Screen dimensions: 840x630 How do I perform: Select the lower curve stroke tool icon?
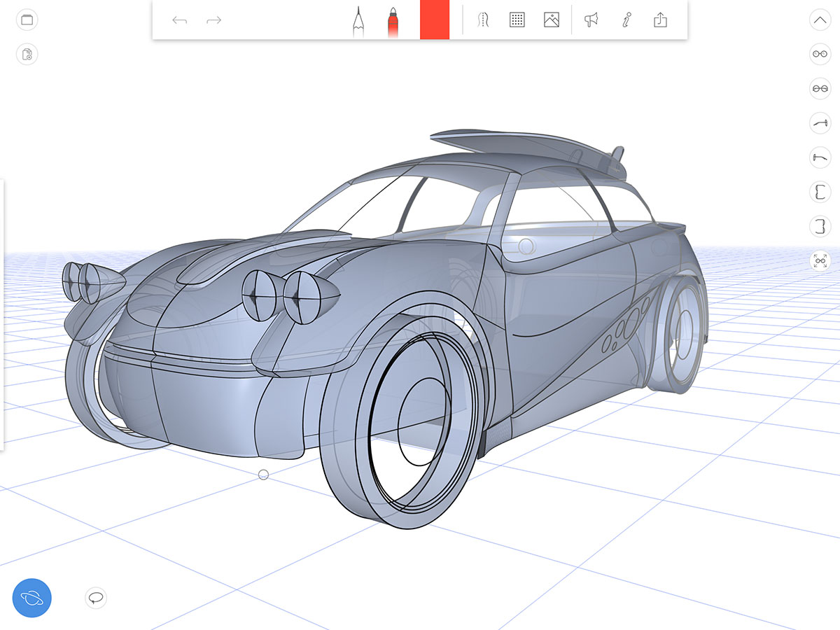click(x=820, y=157)
